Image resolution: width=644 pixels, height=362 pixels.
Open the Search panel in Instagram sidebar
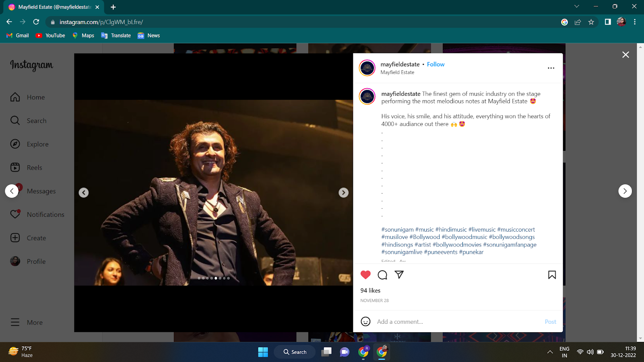tap(28, 121)
